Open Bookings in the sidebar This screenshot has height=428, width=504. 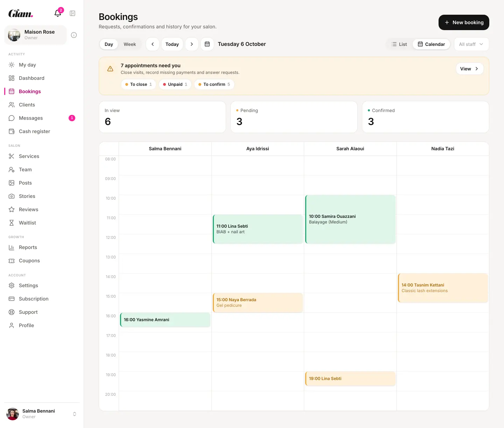click(42, 91)
